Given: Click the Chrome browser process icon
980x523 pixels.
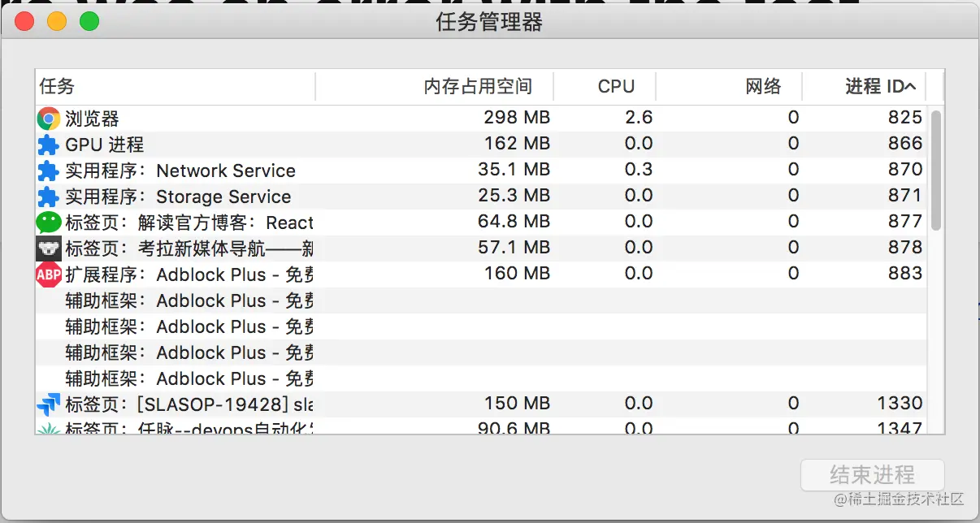Looking at the screenshot, I should 49,119.
